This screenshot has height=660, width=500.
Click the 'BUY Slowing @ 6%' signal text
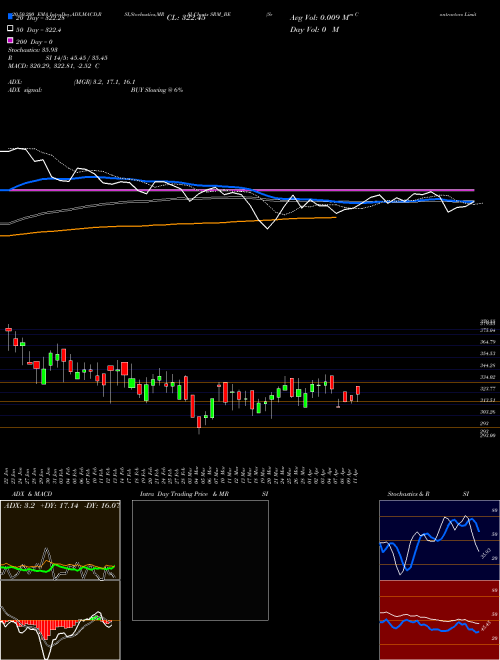(x=157, y=90)
